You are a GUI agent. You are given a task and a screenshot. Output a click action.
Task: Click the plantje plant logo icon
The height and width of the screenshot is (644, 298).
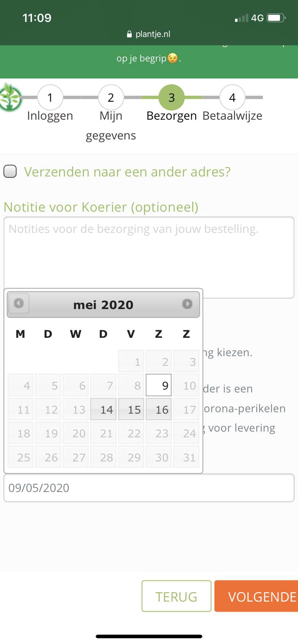[10, 97]
